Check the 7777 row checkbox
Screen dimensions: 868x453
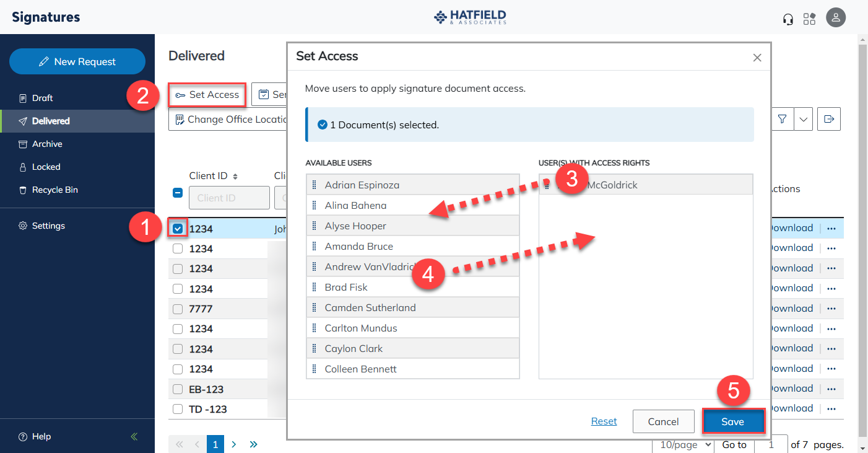click(178, 309)
